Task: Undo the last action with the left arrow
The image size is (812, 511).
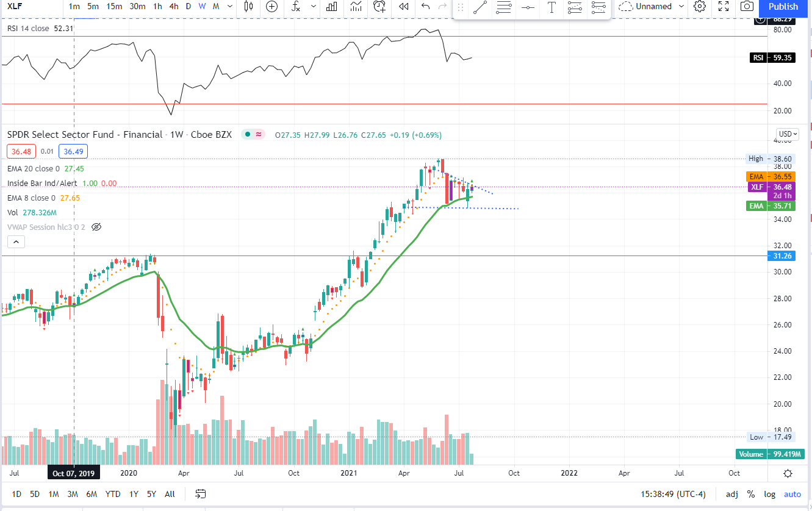Action: 426,7
